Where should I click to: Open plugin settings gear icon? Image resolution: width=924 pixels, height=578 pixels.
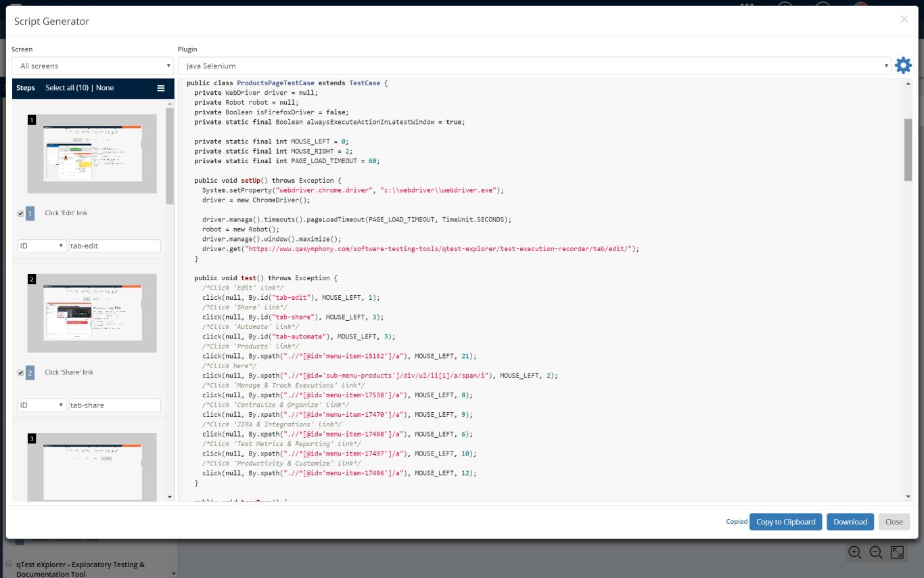[903, 66]
